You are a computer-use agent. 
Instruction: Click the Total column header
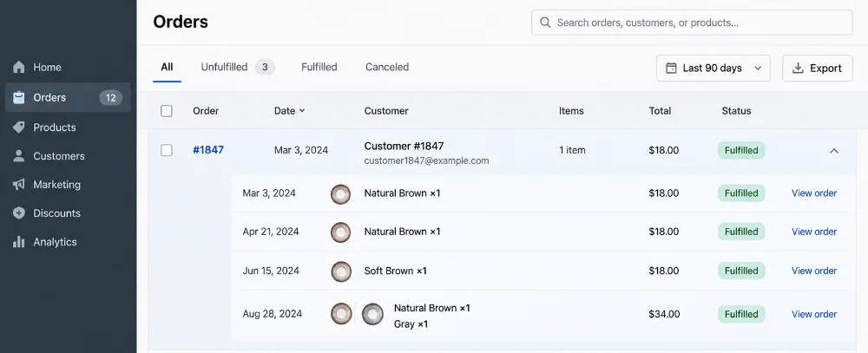[x=660, y=111]
